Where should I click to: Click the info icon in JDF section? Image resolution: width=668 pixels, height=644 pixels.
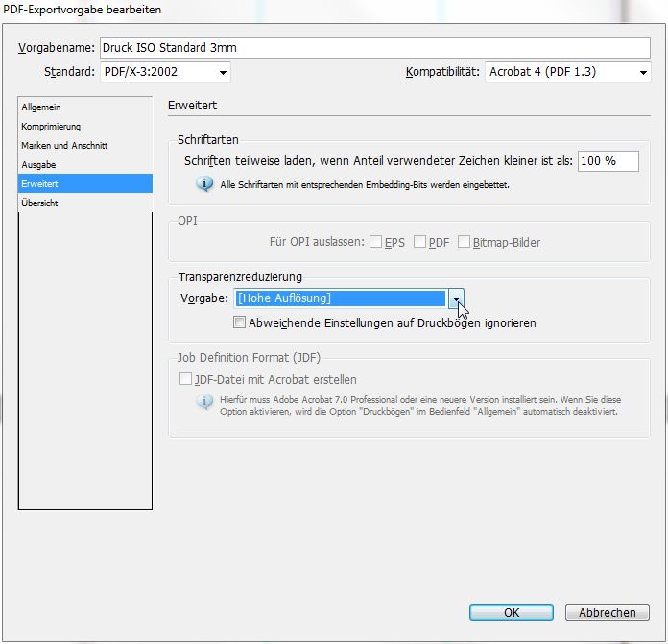(x=203, y=403)
